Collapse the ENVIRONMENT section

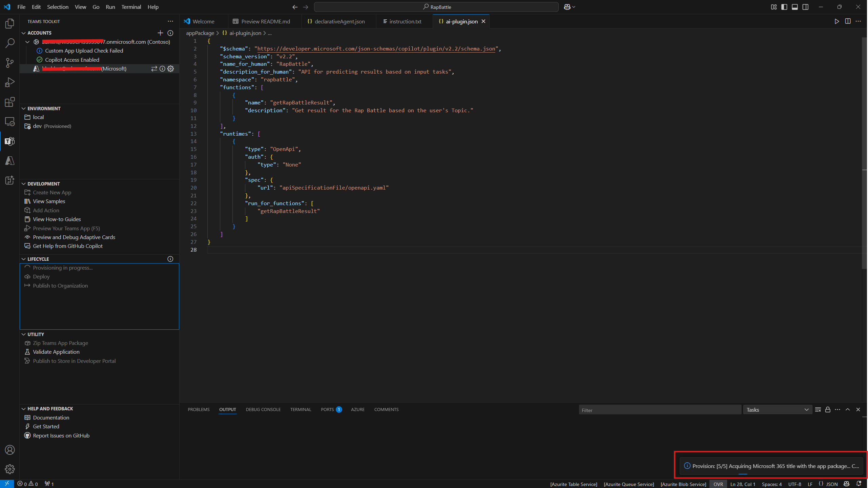[24, 109]
